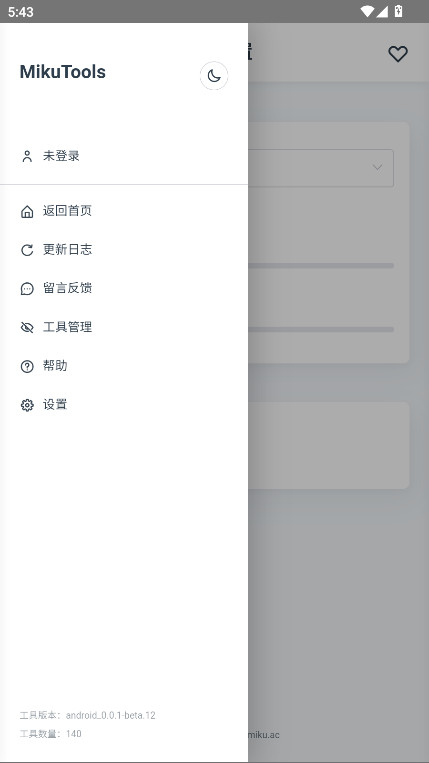Click the MikuTools title in drawer
The image size is (429, 763).
(x=63, y=72)
